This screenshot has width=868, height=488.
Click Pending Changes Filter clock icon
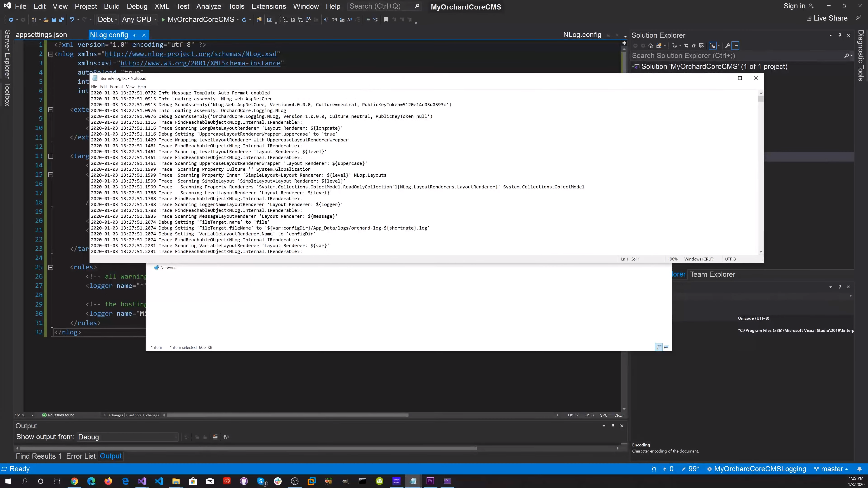(674, 45)
